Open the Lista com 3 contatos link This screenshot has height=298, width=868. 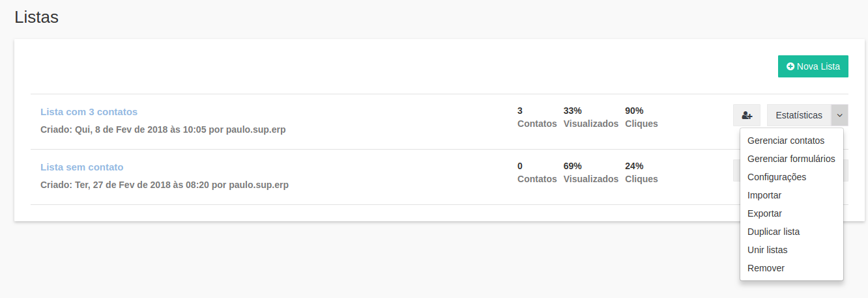[89, 112]
